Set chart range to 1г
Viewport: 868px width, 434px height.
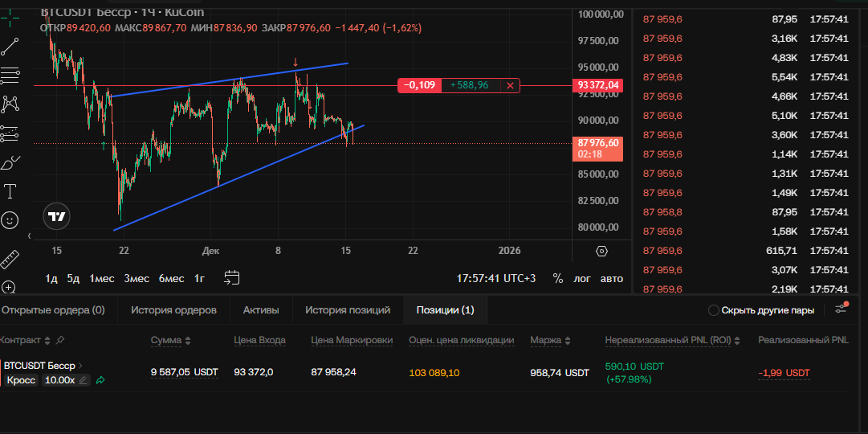(x=199, y=278)
